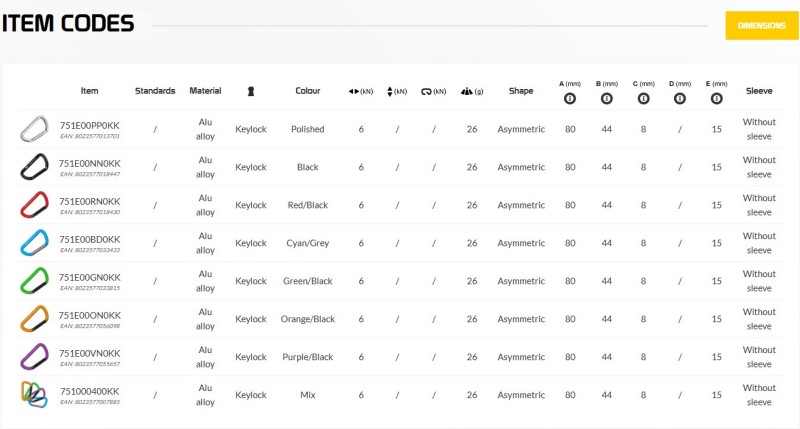Click the gate-open strength icon (kN) header
This screenshot has width=800, height=429.
(x=433, y=91)
